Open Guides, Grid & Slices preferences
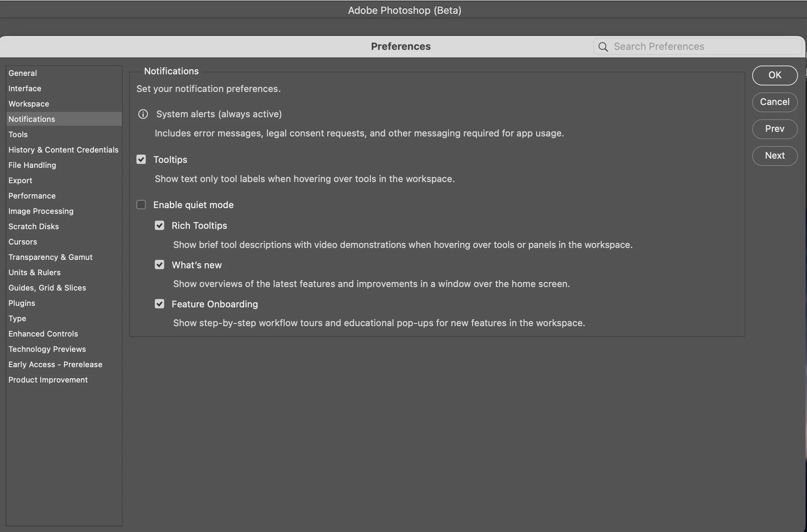Viewport: 807px width, 532px height. coord(64,288)
